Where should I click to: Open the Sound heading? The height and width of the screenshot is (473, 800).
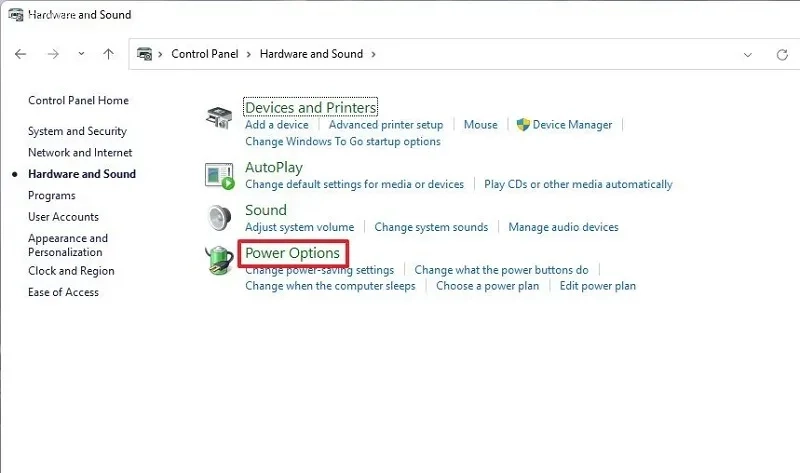tap(266, 210)
